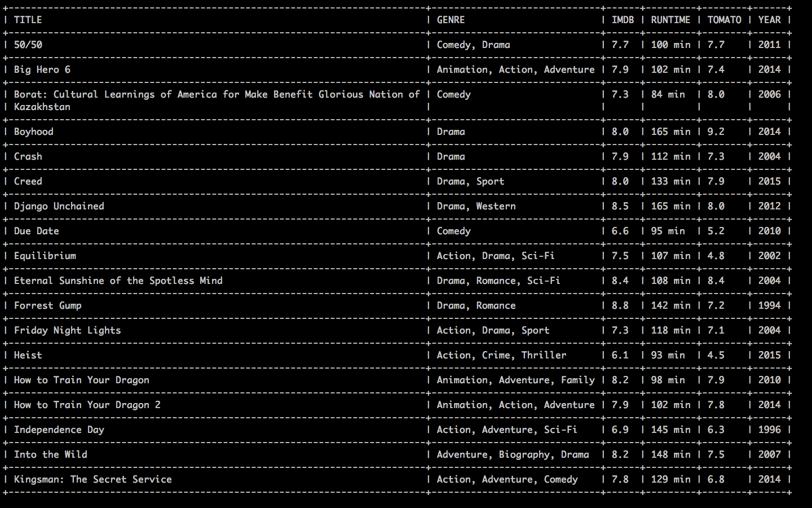Screen dimensions: 812x508
Task: Click genre "Drama, Western"
Action: pos(476,206)
